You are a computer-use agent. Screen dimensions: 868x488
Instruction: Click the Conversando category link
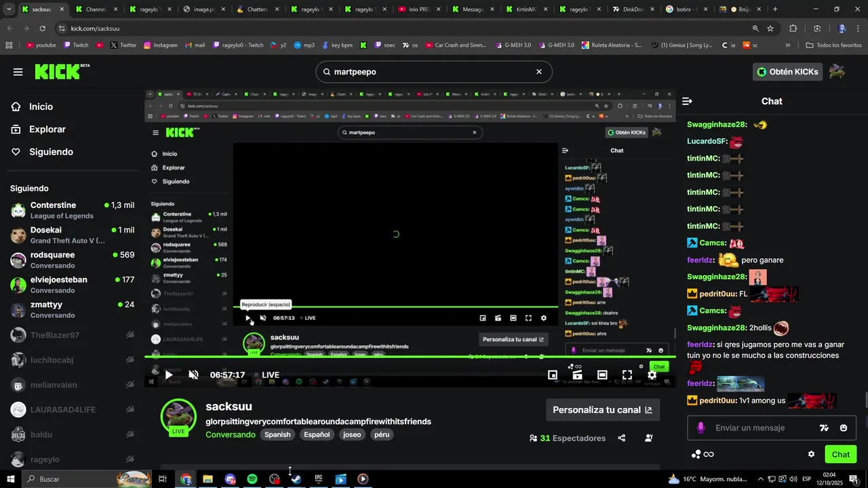231,434
